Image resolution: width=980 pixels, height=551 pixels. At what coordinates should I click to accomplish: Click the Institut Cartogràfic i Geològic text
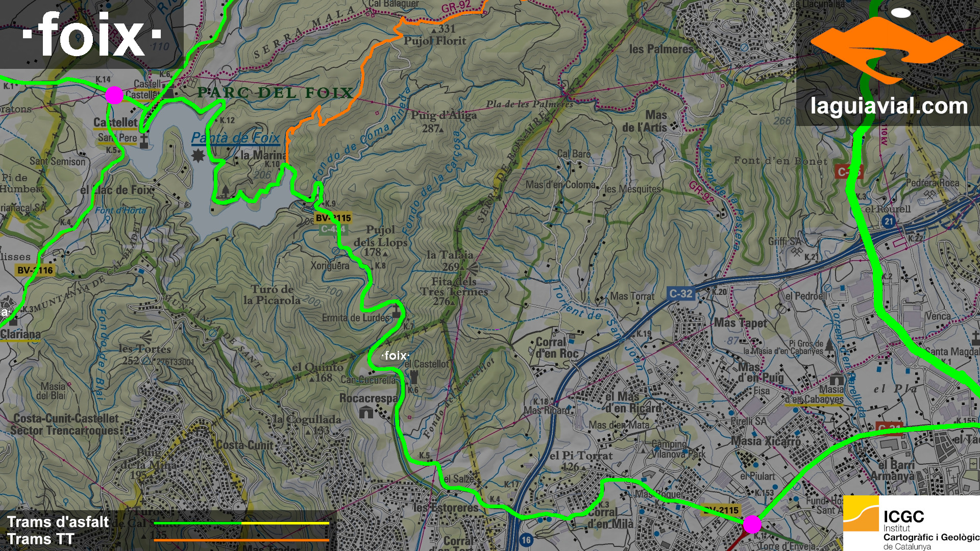932,537
